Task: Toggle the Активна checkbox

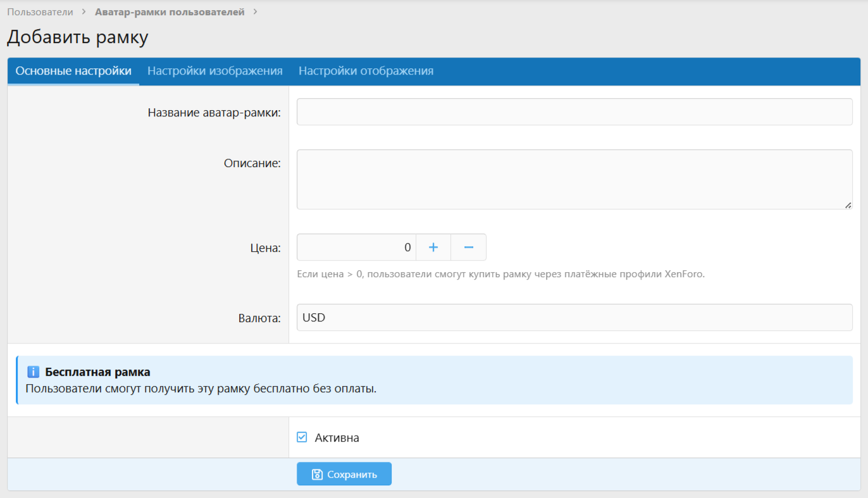Action: pos(302,437)
